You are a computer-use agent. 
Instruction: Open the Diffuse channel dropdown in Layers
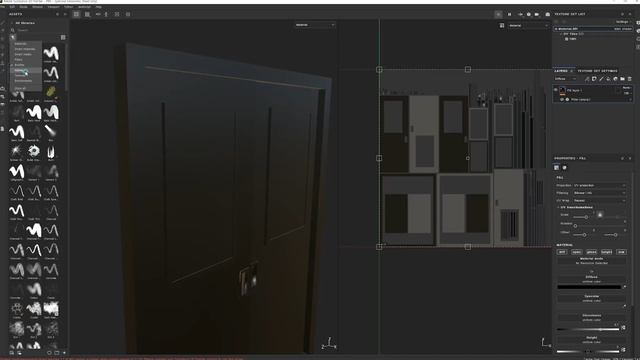[566, 79]
